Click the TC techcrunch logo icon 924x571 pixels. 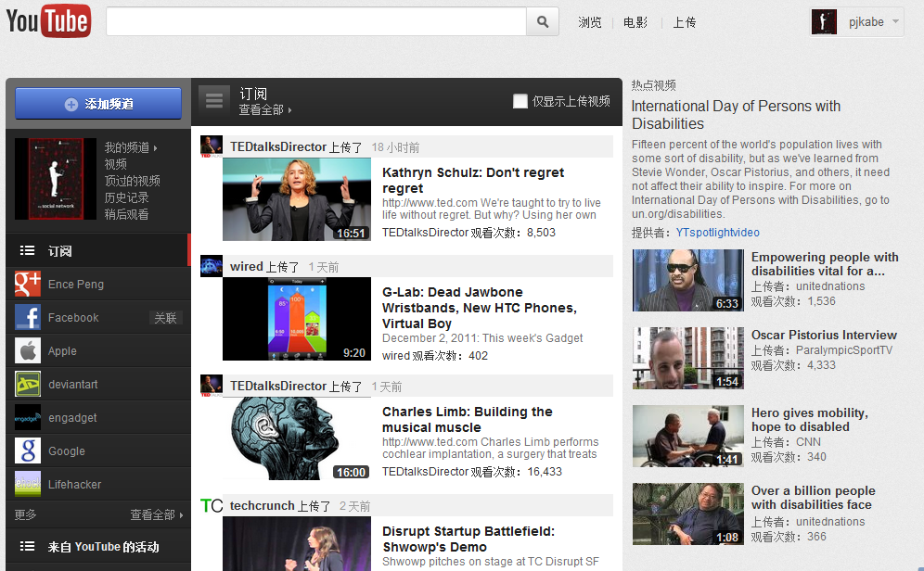[x=212, y=506]
